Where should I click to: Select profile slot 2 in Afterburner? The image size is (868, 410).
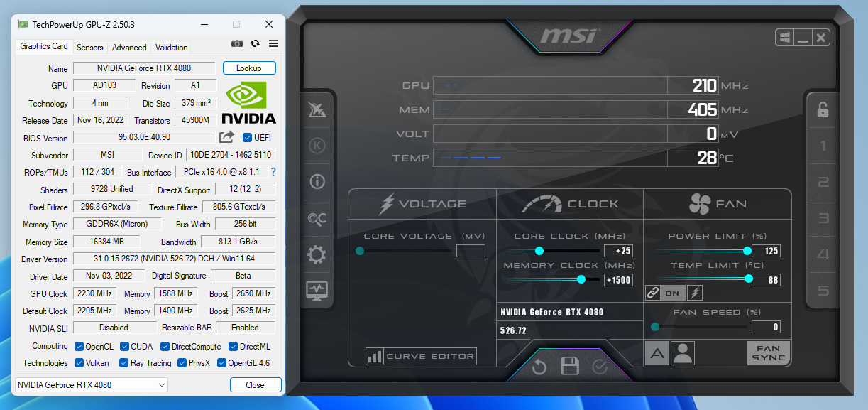click(823, 182)
